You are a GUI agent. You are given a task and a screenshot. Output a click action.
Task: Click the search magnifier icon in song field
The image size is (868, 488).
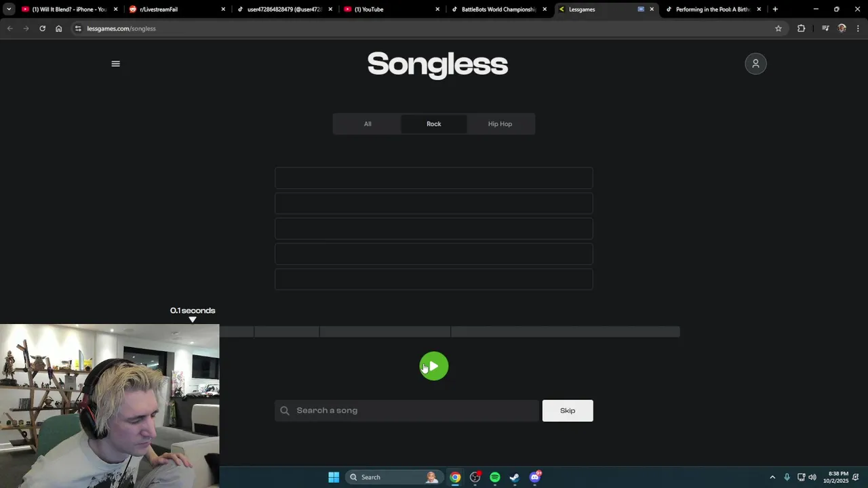(285, 411)
